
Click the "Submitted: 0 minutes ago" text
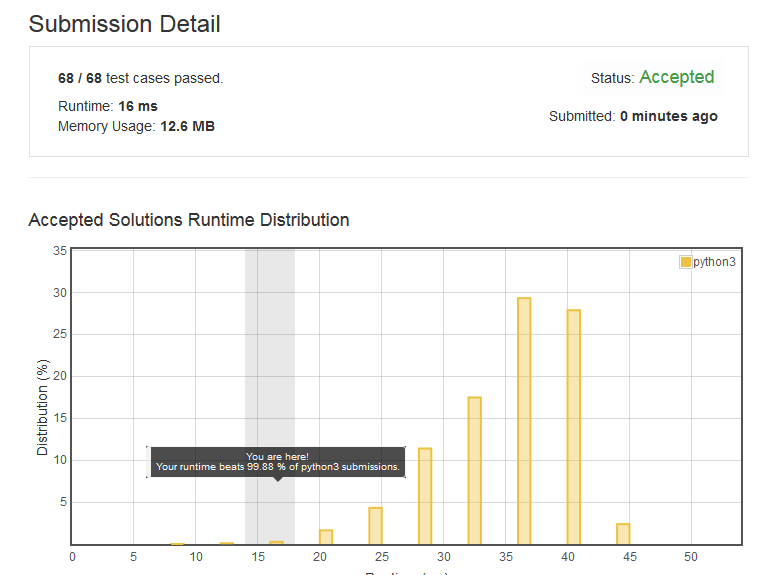pos(633,116)
